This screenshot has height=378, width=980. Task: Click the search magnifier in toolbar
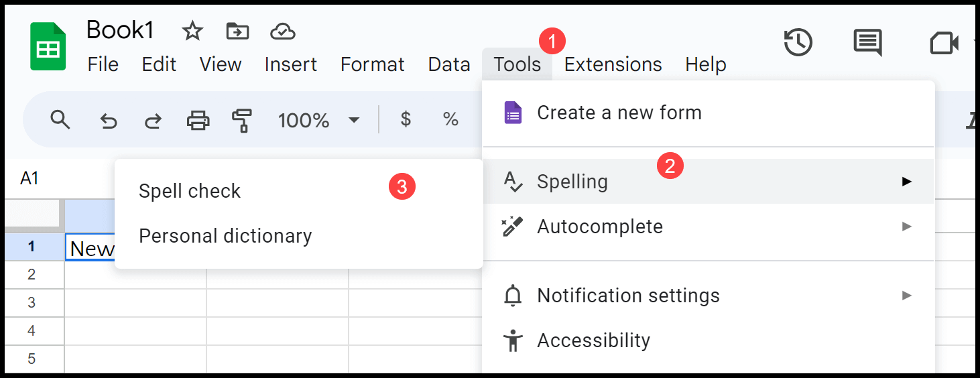(60, 120)
